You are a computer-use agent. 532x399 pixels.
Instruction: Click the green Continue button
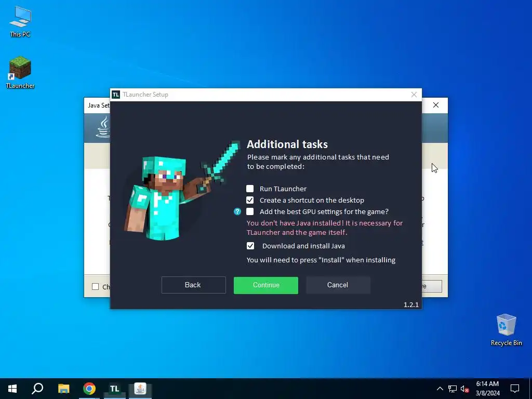pyautogui.click(x=265, y=285)
